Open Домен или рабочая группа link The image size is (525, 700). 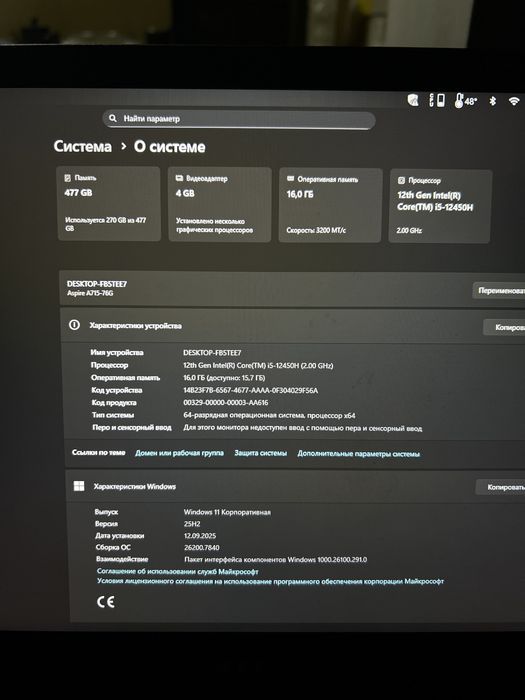[179, 453]
